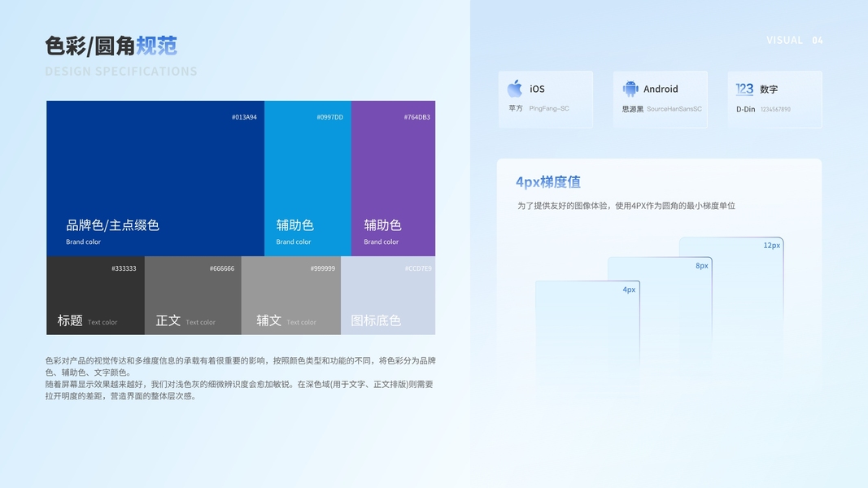Pick the #666666 body text swatch

[x=193, y=295]
